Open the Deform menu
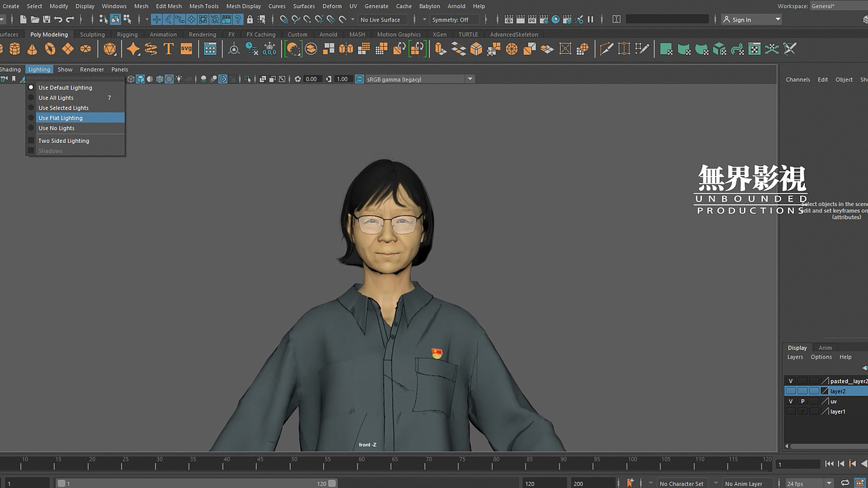Image resolution: width=868 pixels, height=488 pixels. click(332, 6)
